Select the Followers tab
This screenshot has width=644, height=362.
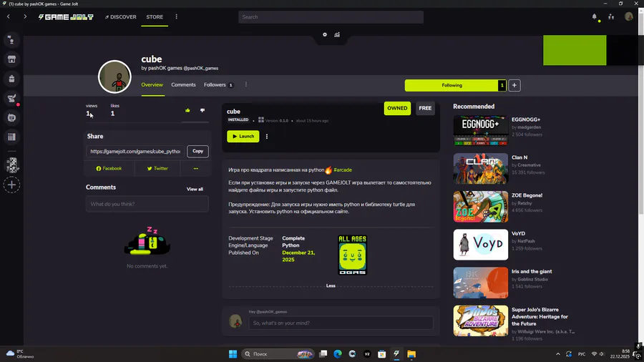tap(218, 84)
